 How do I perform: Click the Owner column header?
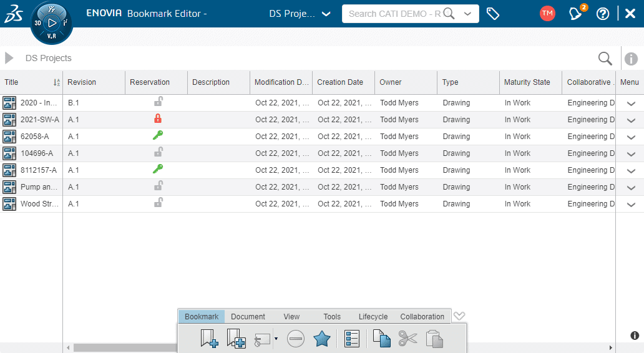coord(406,82)
